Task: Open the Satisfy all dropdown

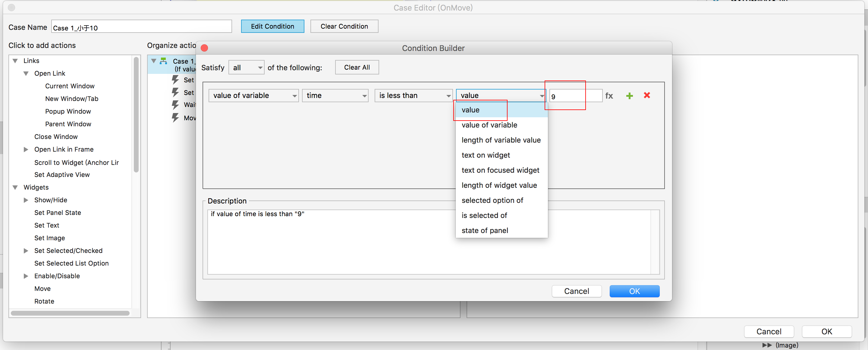Action: 246,68
